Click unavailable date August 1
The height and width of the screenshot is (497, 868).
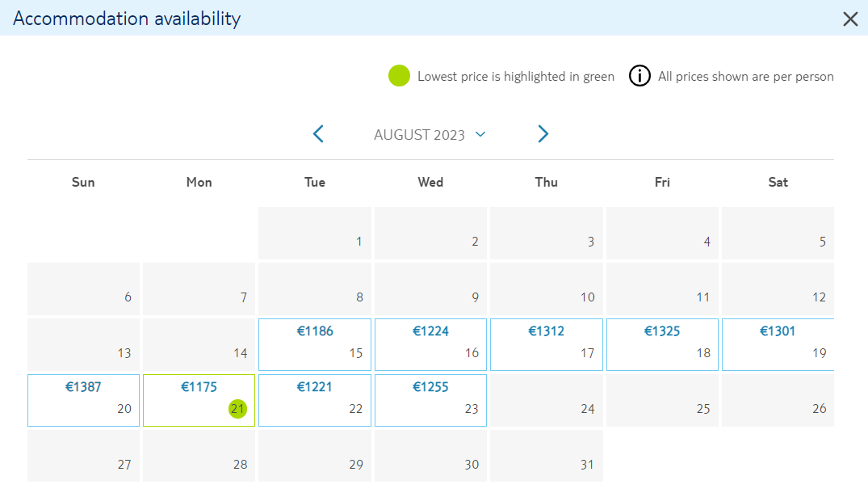(x=314, y=233)
